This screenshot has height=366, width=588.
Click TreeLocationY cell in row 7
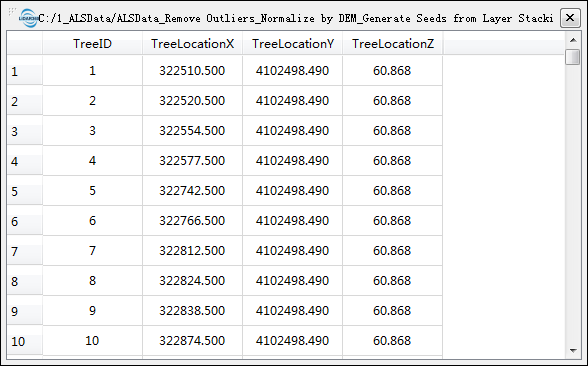[292, 250]
